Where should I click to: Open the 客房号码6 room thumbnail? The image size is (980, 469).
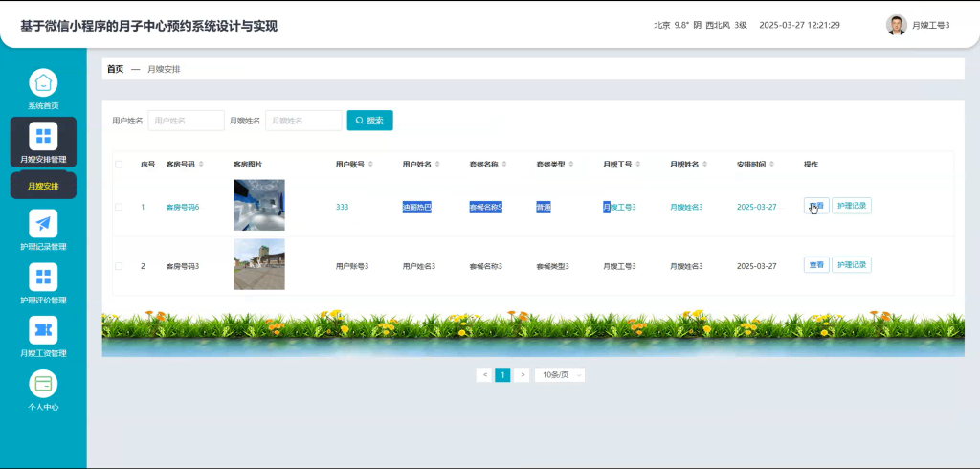pyautogui.click(x=258, y=205)
